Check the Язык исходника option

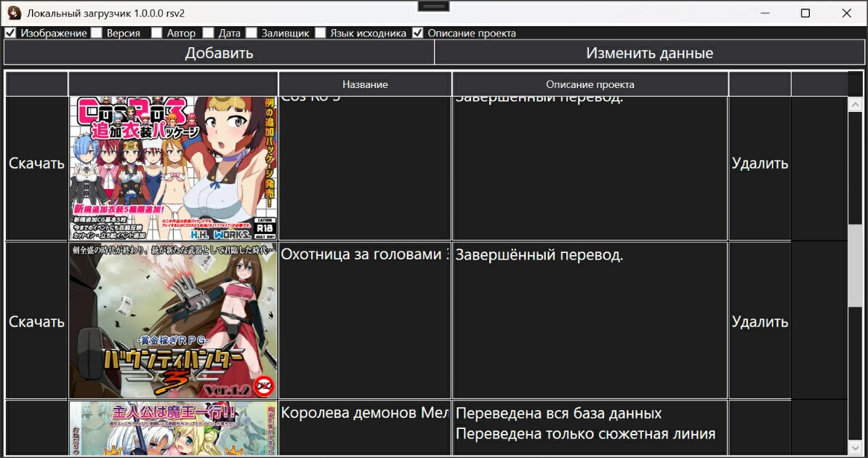pyautogui.click(x=320, y=33)
